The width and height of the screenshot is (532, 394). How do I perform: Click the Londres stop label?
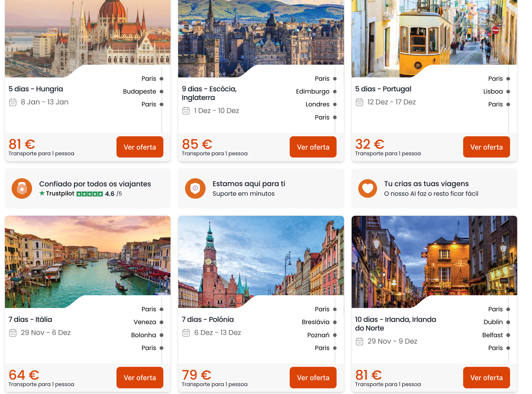tap(317, 104)
